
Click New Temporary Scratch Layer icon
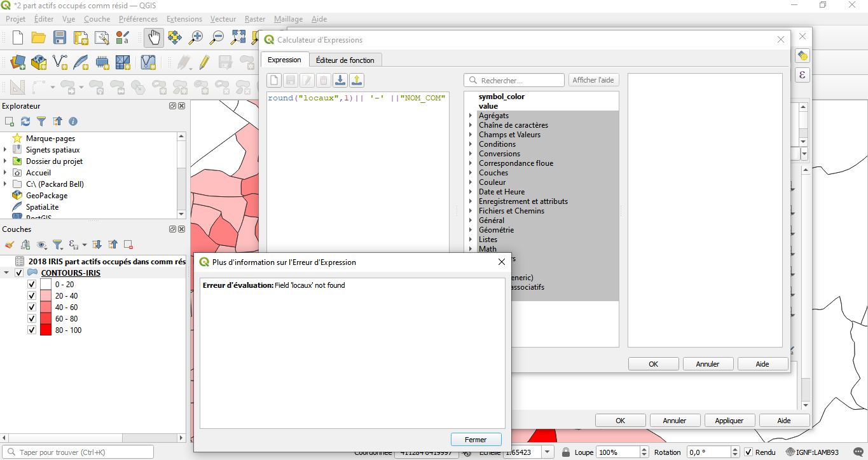tap(102, 62)
